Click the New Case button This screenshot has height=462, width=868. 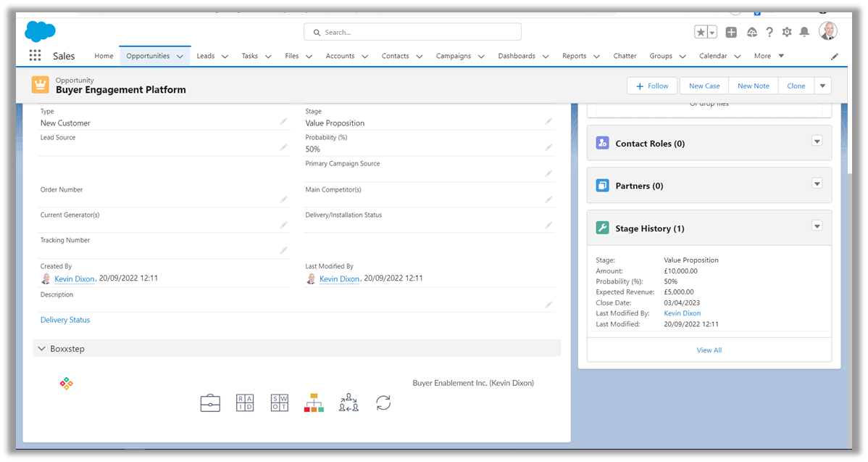point(704,86)
